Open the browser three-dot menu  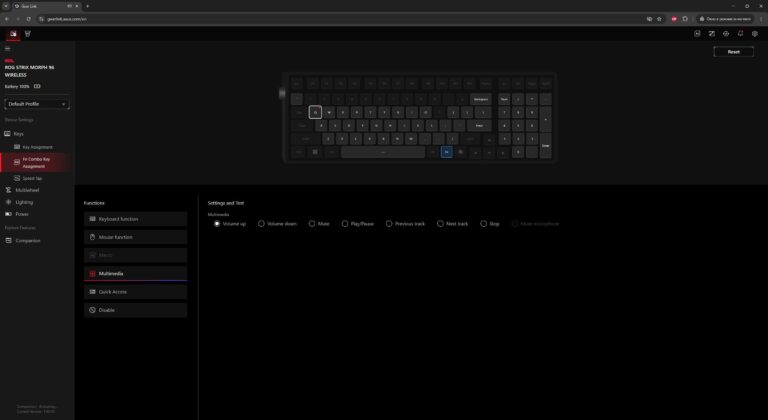tap(762, 19)
